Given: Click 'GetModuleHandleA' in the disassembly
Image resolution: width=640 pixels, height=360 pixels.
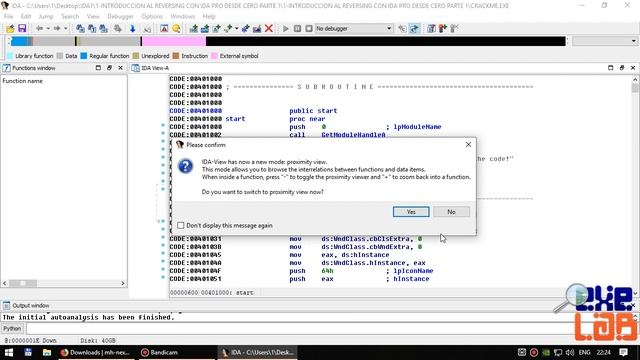Looking at the screenshot, I should 353,135.
